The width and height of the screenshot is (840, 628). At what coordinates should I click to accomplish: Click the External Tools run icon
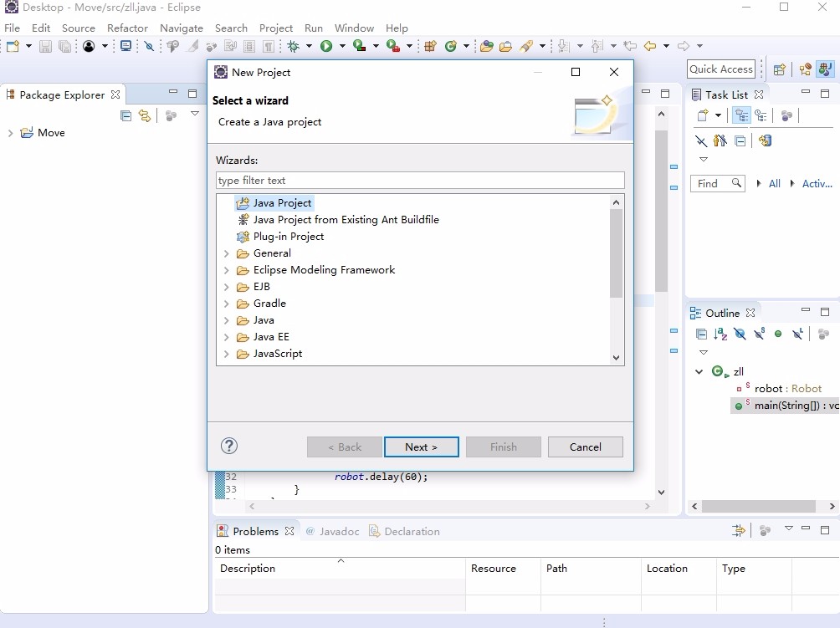[392, 46]
